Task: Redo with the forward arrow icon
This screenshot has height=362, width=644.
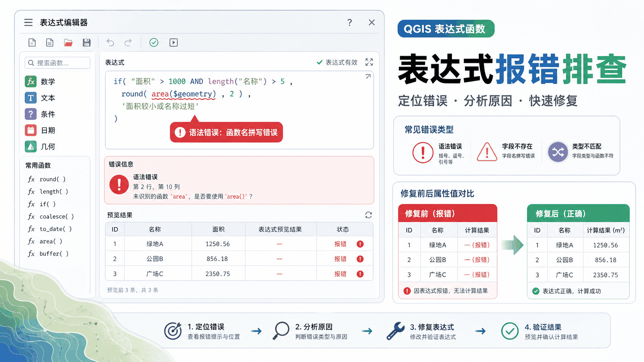Action: (128, 42)
